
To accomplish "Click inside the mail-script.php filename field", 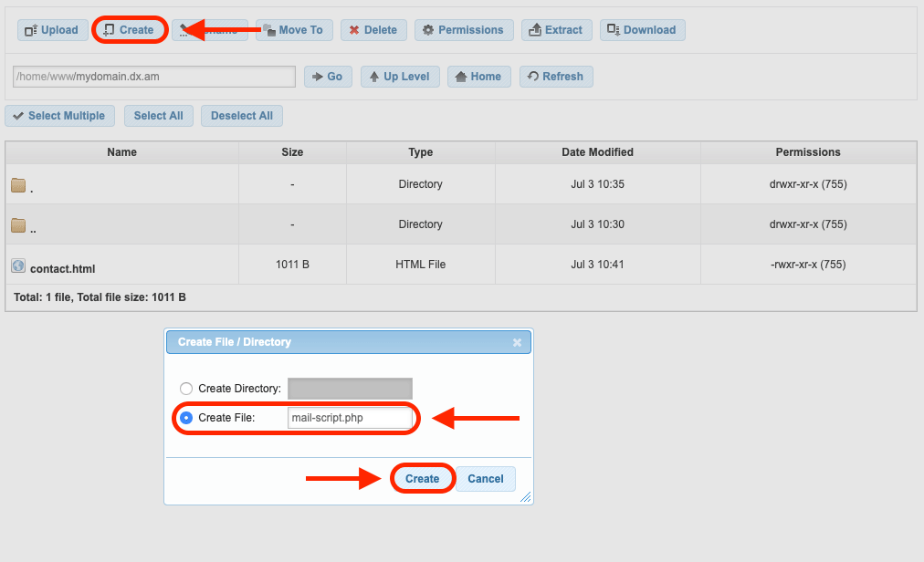I will 350,417.
